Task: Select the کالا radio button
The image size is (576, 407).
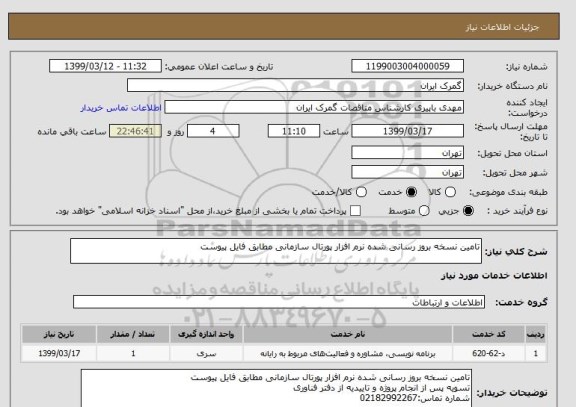Action: 450,192
